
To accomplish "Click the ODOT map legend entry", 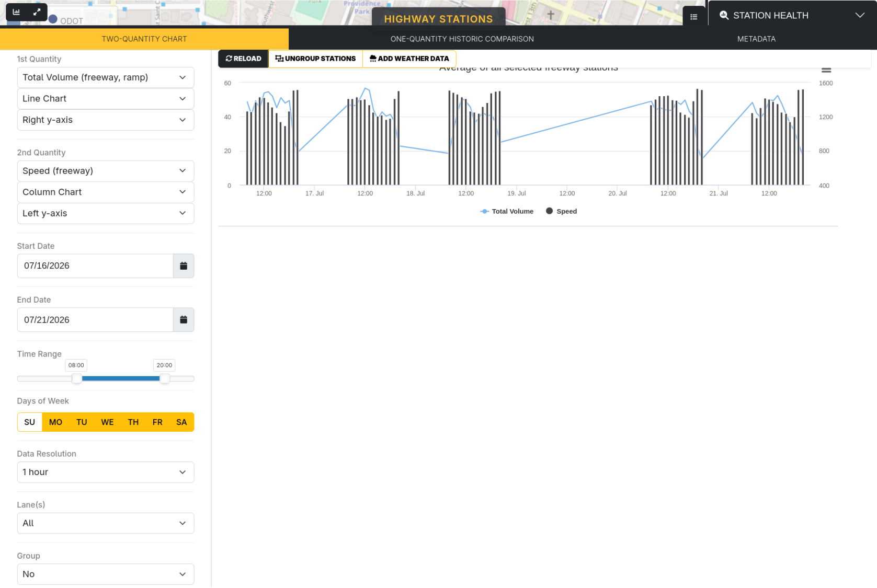I will [66, 20].
